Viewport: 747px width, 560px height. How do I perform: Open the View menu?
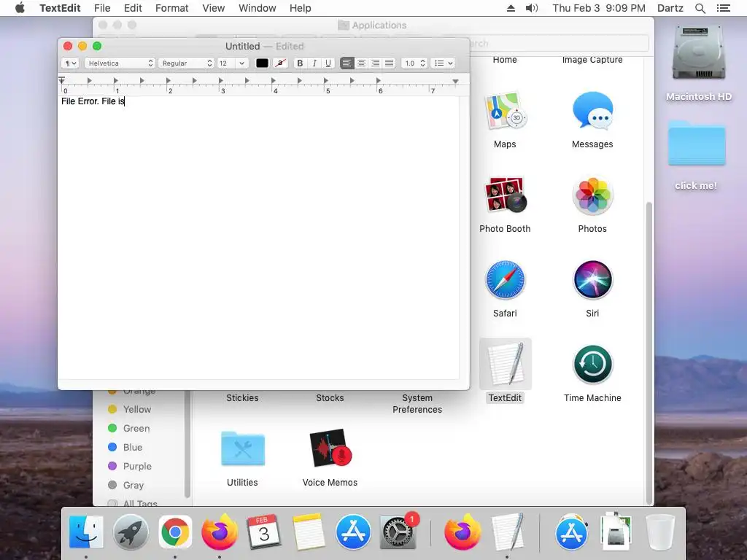tap(214, 8)
